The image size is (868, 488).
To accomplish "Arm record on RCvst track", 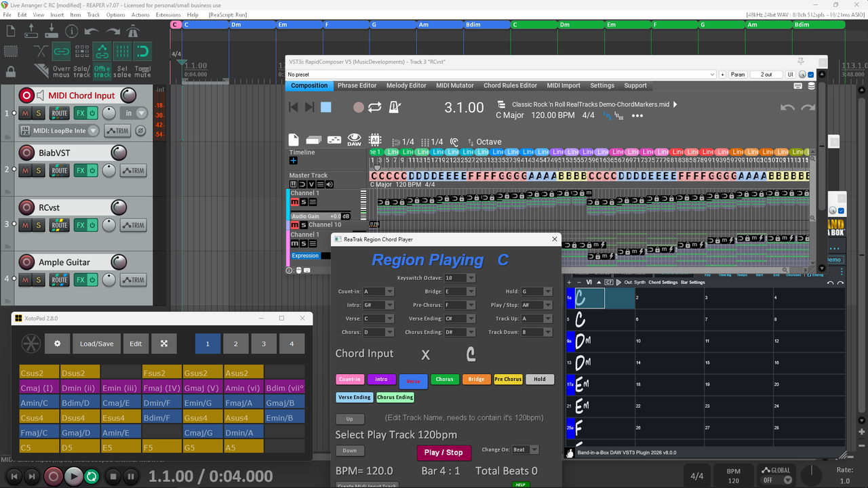I will 26,207.
